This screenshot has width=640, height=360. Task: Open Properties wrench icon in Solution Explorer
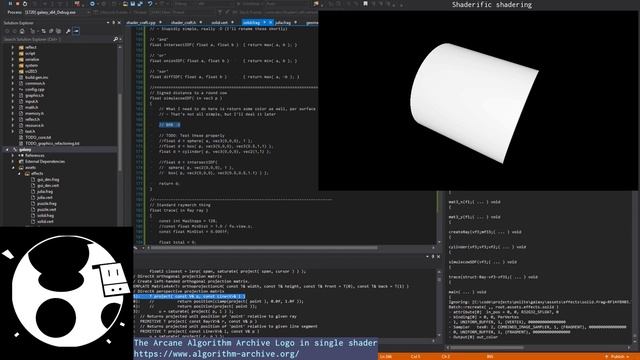click(68, 31)
